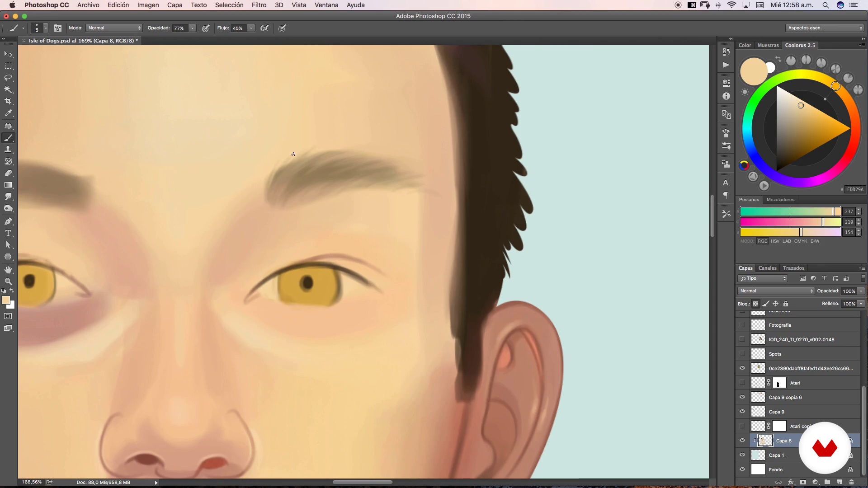Select the Magic Wand tool
Image resolution: width=868 pixels, height=488 pixels.
tap(8, 89)
